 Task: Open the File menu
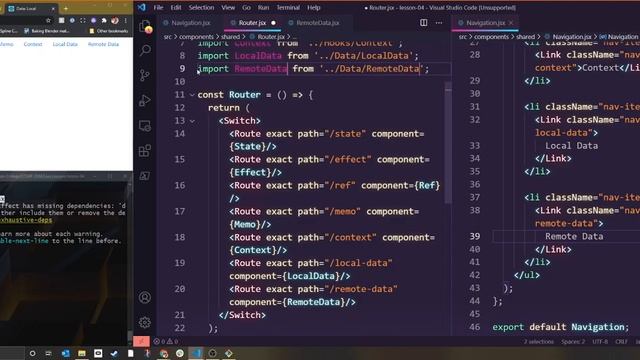158,7
